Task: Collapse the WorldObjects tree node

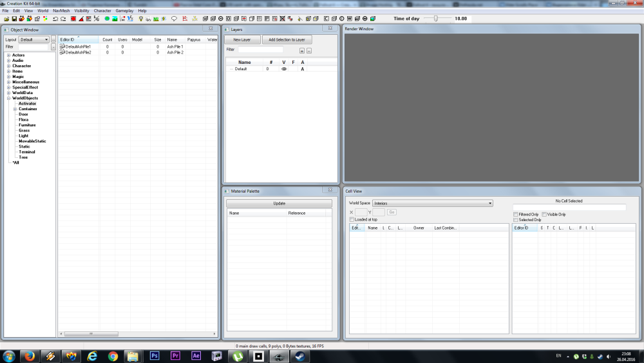Action: [8, 98]
